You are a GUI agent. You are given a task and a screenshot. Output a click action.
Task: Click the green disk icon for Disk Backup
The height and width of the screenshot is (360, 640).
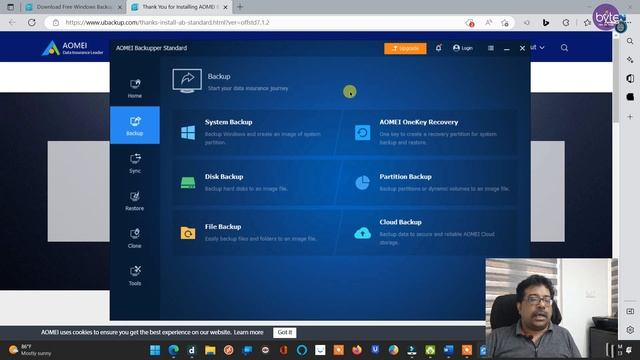[x=188, y=182]
